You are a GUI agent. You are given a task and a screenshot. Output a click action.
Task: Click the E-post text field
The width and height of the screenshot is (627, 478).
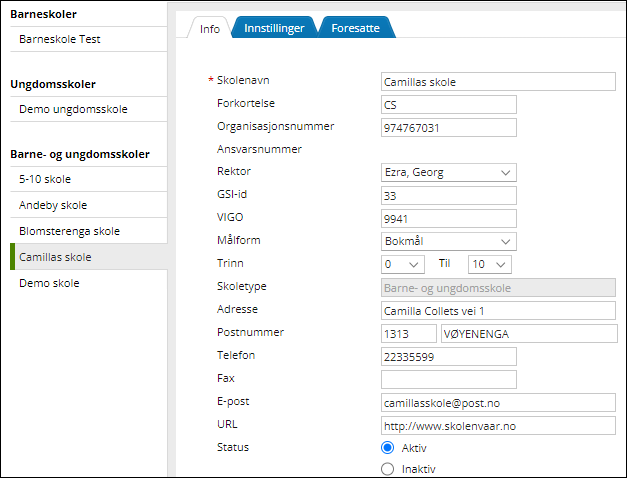coord(498,402)
